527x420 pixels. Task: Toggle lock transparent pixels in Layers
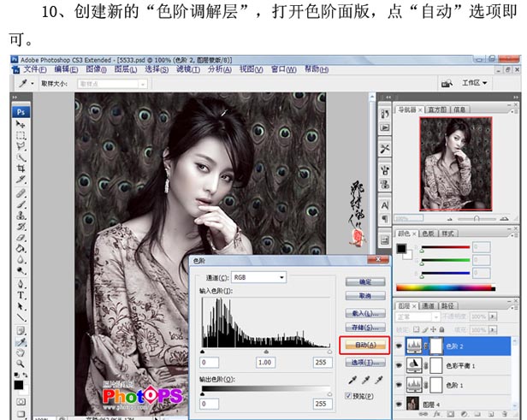click(x=416, y=329)
